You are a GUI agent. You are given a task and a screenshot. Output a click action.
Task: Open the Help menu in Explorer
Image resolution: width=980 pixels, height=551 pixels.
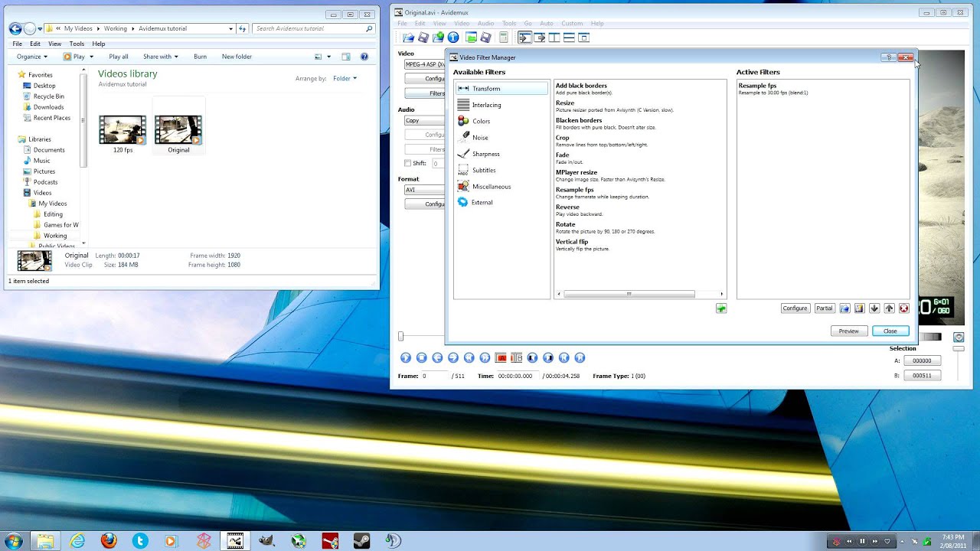tap(99, 44)
